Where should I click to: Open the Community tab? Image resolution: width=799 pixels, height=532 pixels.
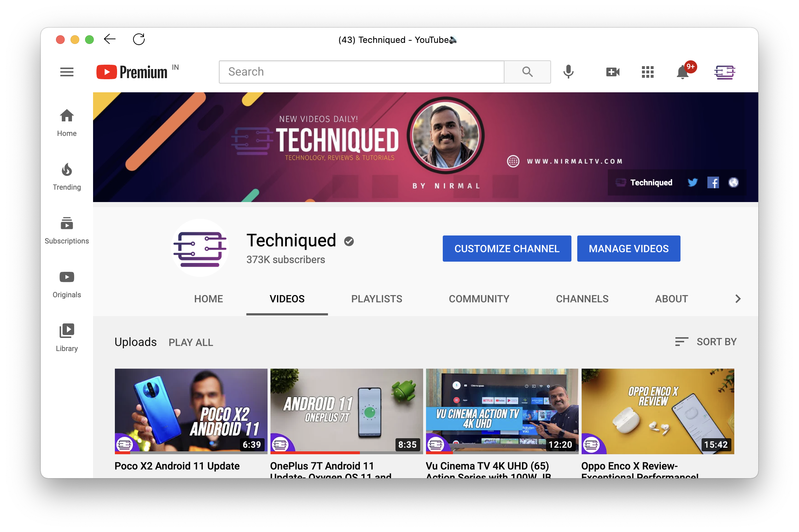479,299
